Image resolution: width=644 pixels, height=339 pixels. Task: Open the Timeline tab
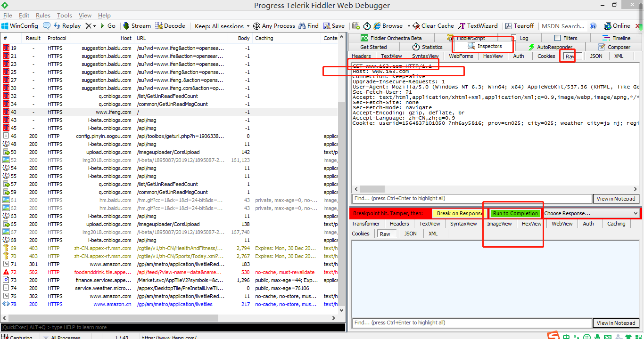(617, 38)
